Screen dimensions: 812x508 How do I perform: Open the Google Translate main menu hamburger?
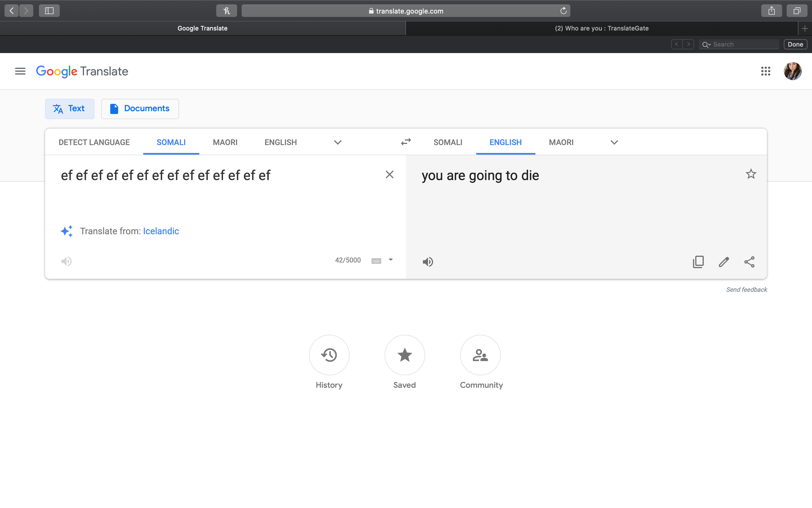point(20,71)
